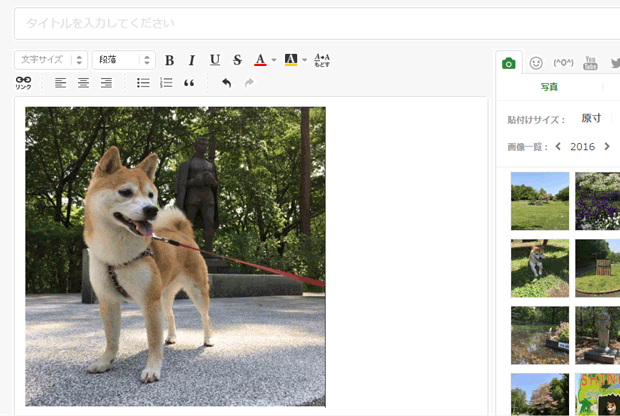
Task: Align text to the left
Action: tap(60, 83)
